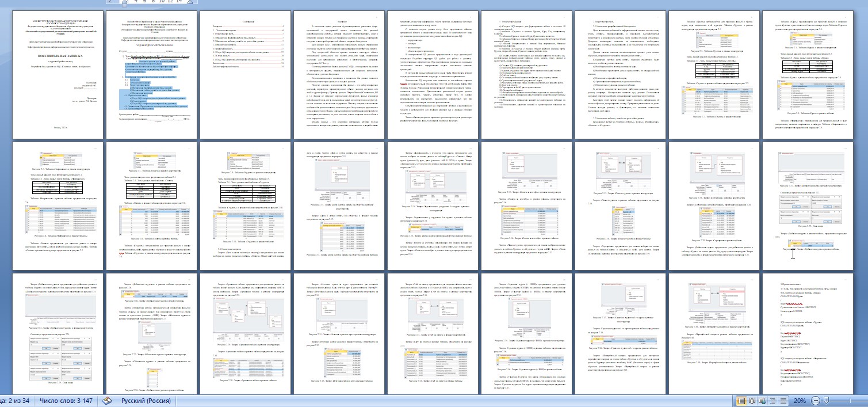868x407 pixels.
Task: Click the proofing errors book icon
Action: (x=106, y=401)
